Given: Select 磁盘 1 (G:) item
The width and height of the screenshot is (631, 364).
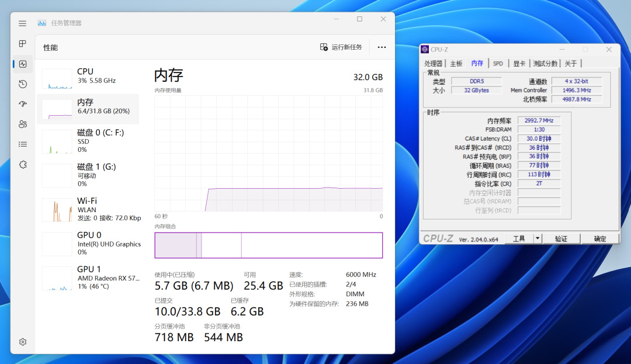Looking at the screenshot, I should 88,175.
